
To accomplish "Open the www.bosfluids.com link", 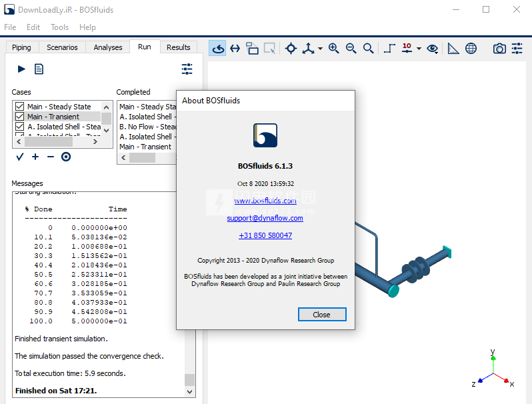I will (265, 201).
